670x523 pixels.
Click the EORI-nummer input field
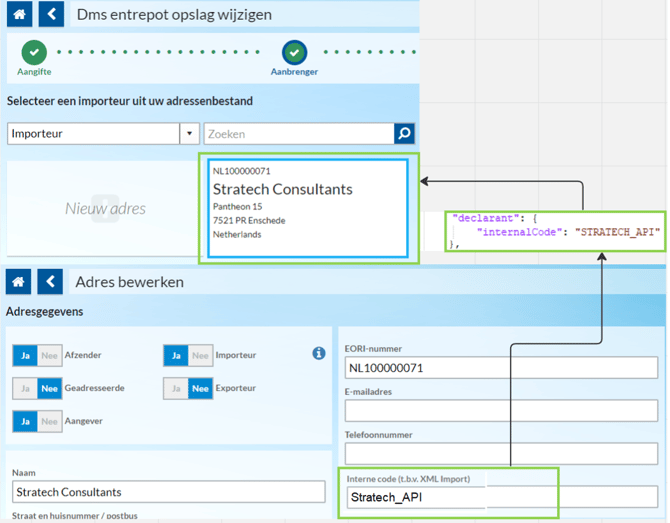tap(501, 368)
